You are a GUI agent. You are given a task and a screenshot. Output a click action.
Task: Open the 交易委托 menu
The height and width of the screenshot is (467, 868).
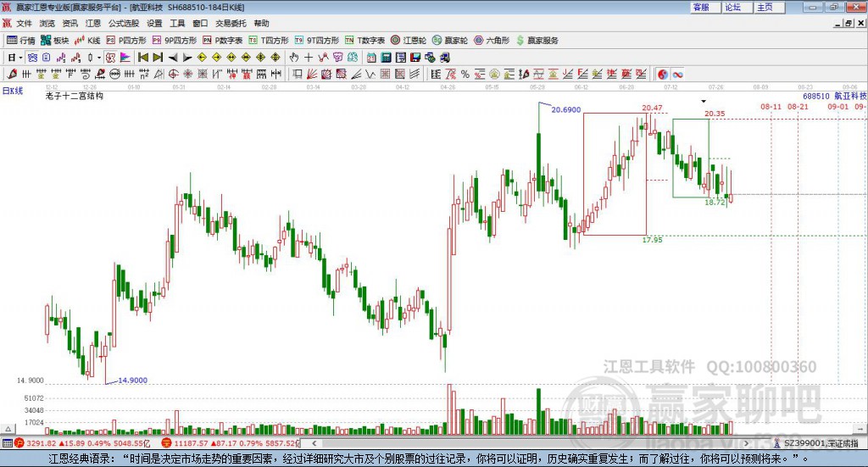(x=231, y=23)
